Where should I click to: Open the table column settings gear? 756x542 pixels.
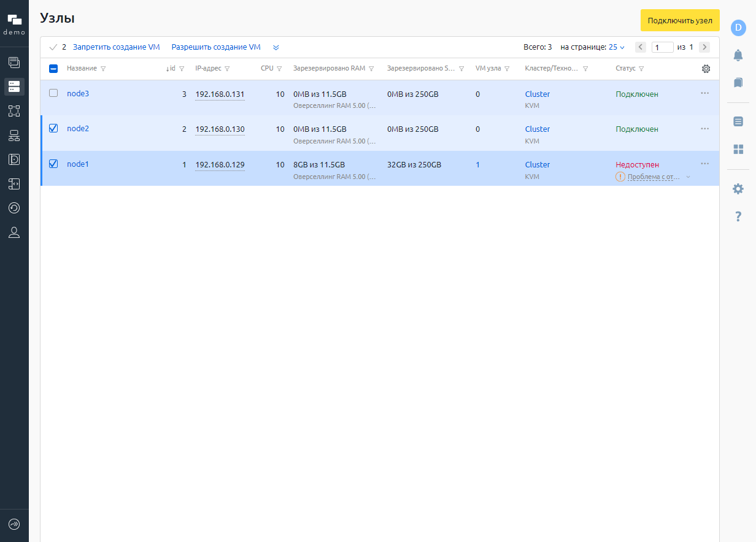706,69
